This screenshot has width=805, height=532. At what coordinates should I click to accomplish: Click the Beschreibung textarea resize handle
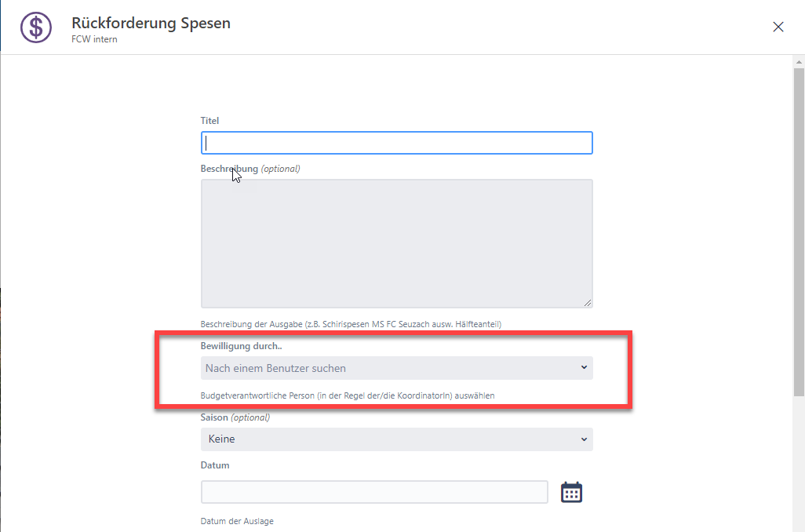coord(588,302)
